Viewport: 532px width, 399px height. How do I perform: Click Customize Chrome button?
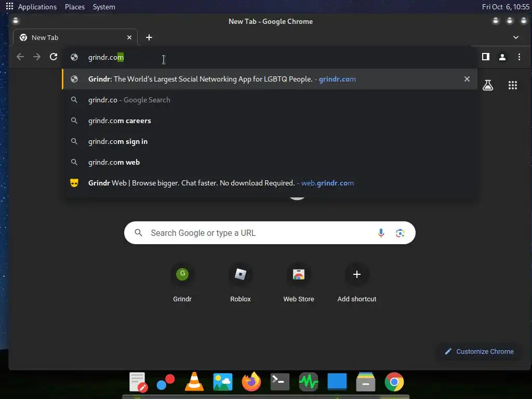[479, 352]
